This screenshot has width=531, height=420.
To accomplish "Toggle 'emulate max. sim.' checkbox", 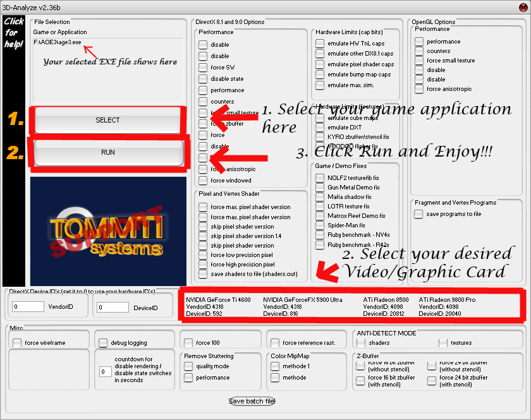I will [320, 85].
